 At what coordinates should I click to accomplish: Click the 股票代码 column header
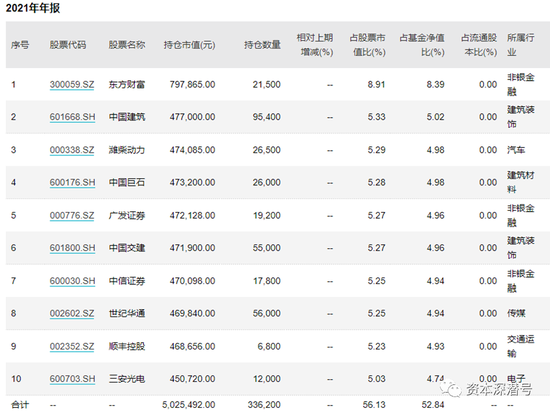(x=68, y=45)
